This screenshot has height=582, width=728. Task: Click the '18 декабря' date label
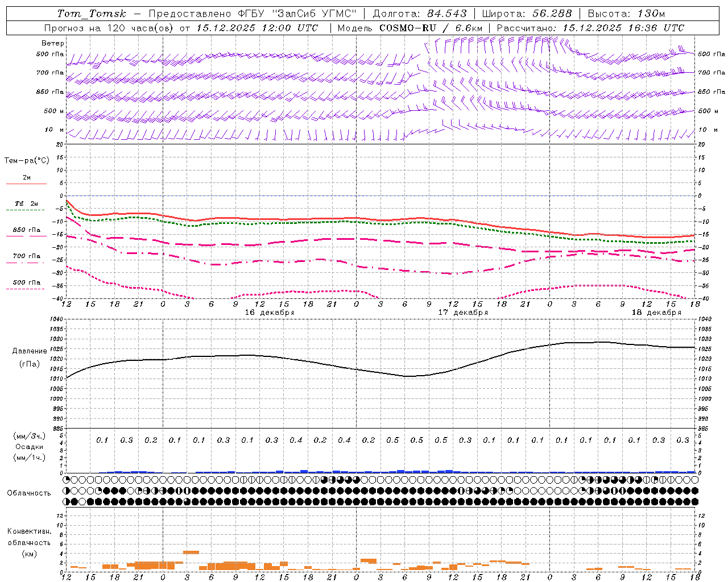tap(656, 313)
